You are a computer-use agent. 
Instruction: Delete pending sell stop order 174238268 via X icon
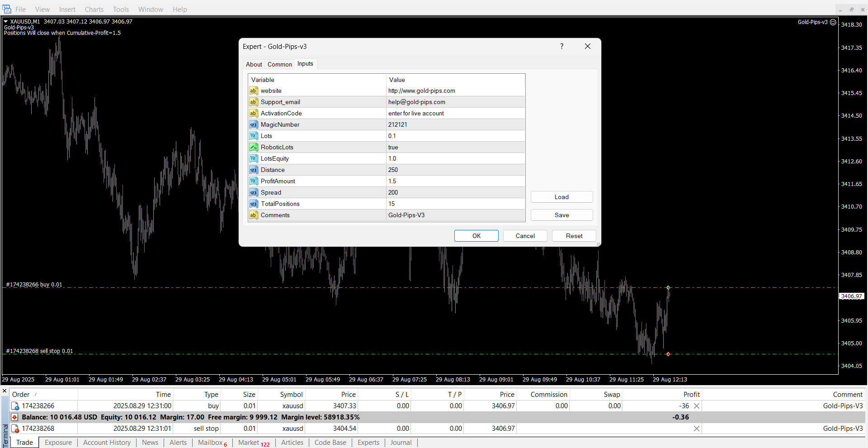pyautogui.click(x=697, y=429)
